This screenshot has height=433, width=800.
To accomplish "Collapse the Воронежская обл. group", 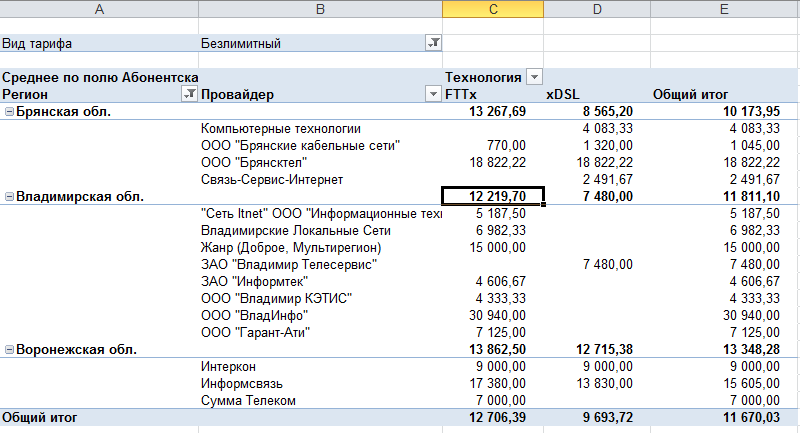I will tap(9, 349).
